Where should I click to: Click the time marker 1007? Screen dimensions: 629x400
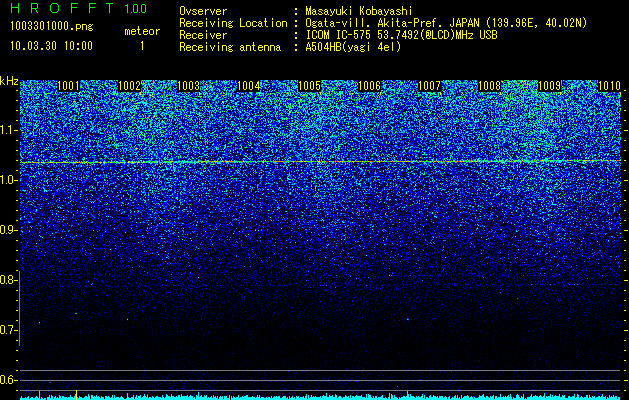429,86
